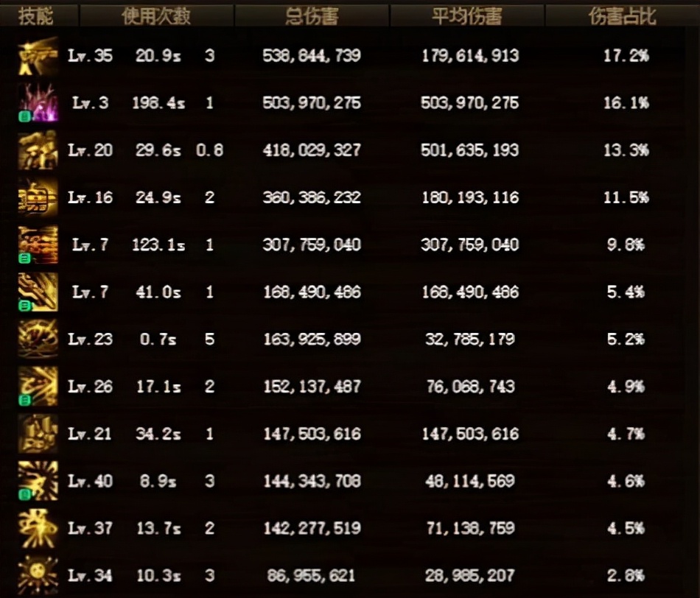Select the Lv.26 skill icon
The width and height of the screenshot is (700, 598).
38,387
